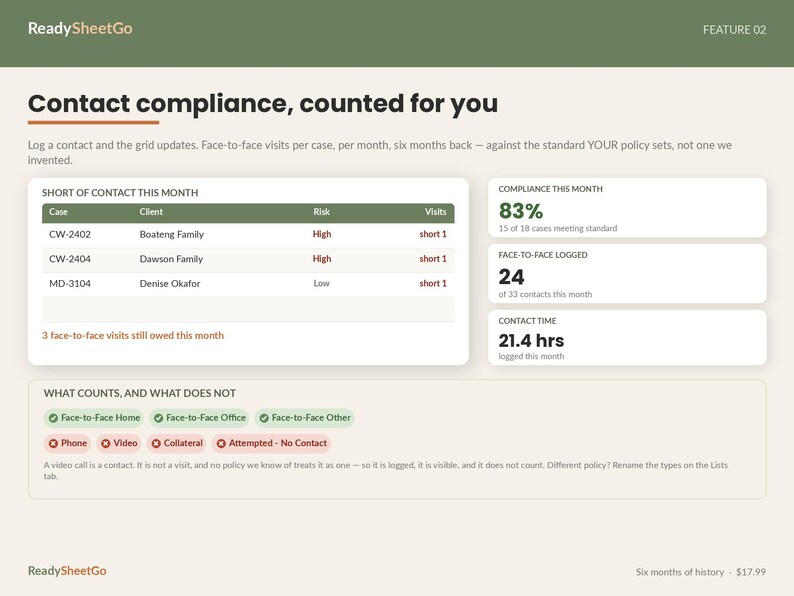794x596 pixels.
Task: Click '15 of 18 cases meeting standard'
Action: (558, 228)
